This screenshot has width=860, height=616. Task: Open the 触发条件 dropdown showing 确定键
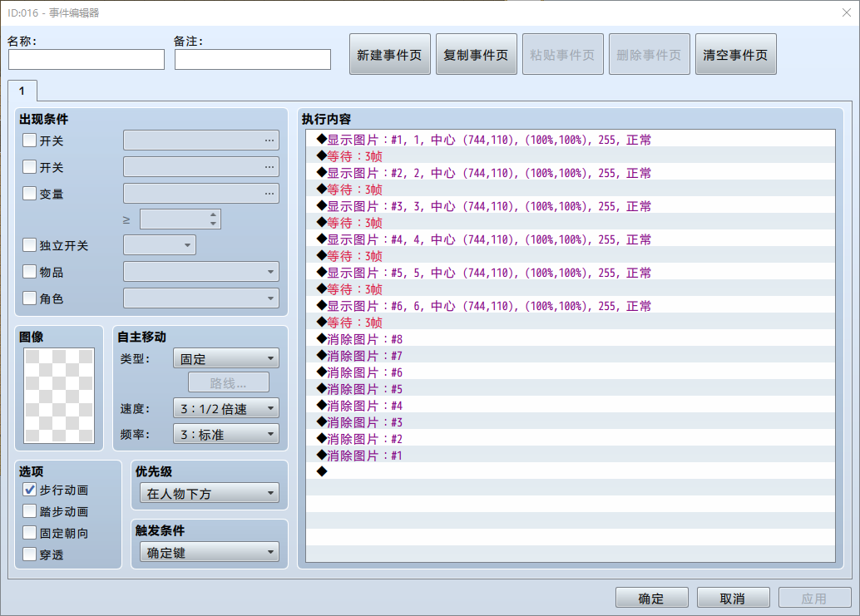pos(210,553)
